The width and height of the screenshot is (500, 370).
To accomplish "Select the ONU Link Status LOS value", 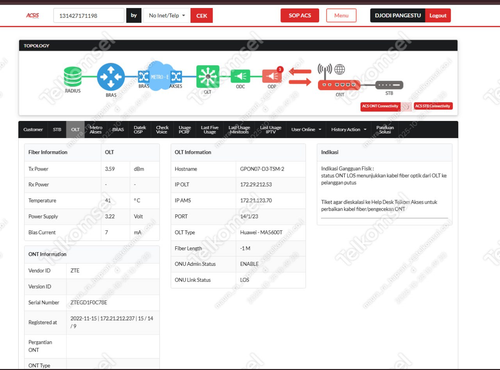I will pyautogui.click(x=244, y=280).
